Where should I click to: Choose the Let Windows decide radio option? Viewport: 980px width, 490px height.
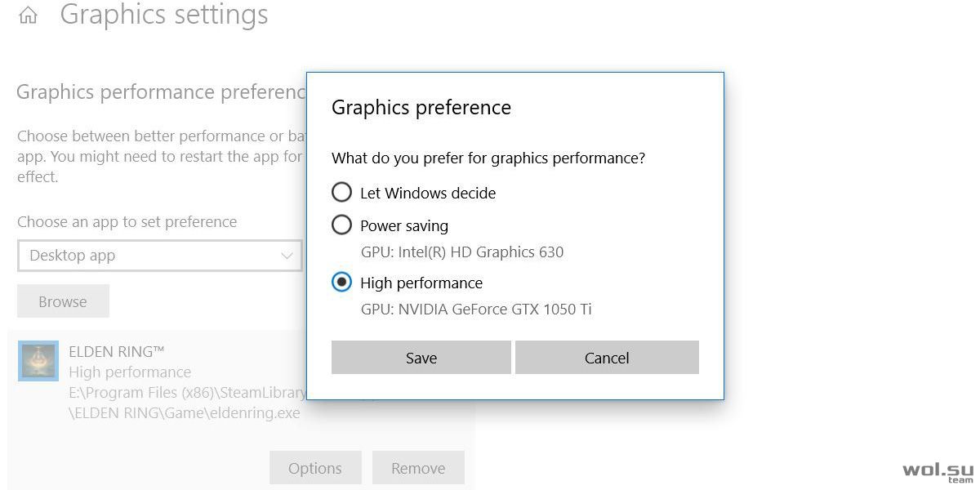[x=341, y=193]
